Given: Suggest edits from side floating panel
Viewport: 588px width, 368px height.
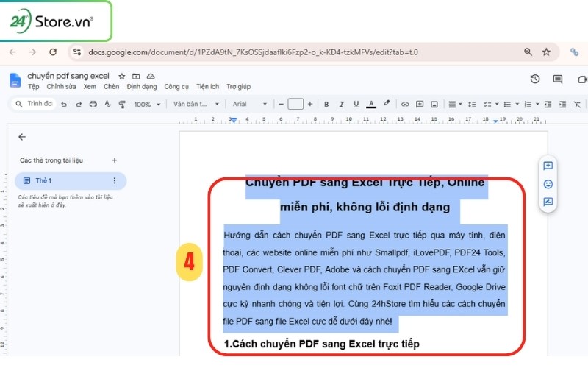Looking at the screenshot, I should pyautogui.click(x=548, y=202).
